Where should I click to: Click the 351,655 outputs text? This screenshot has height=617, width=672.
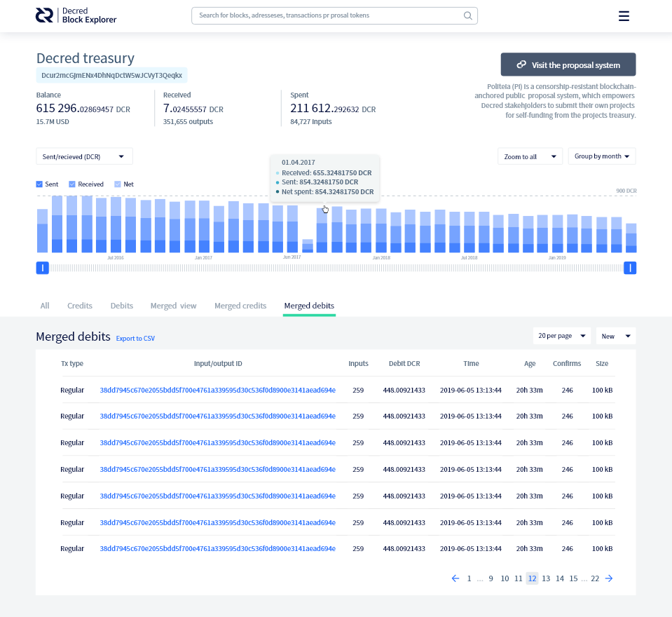click(188, 122)
